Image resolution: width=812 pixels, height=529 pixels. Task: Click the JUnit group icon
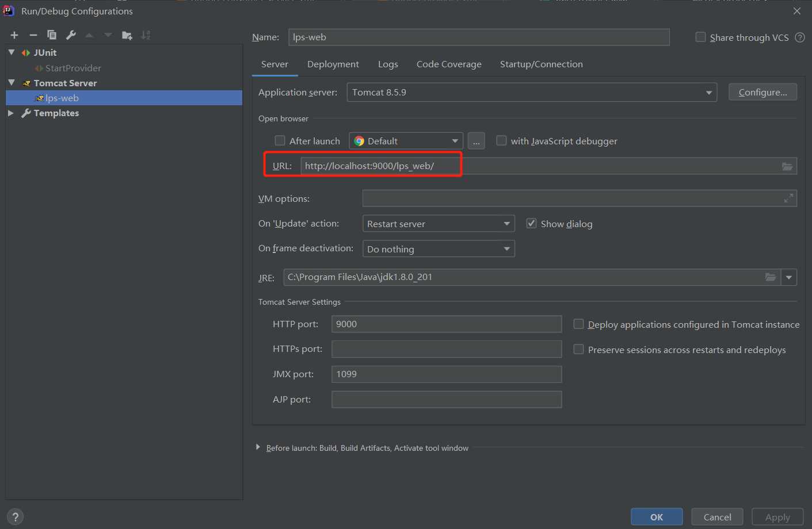point(26,53)
